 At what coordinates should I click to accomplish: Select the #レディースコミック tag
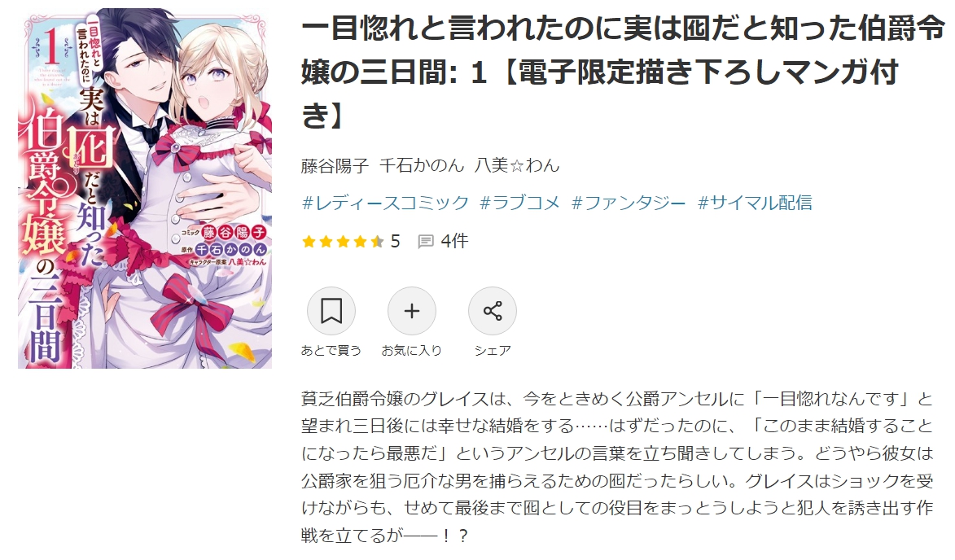[386, 203]
